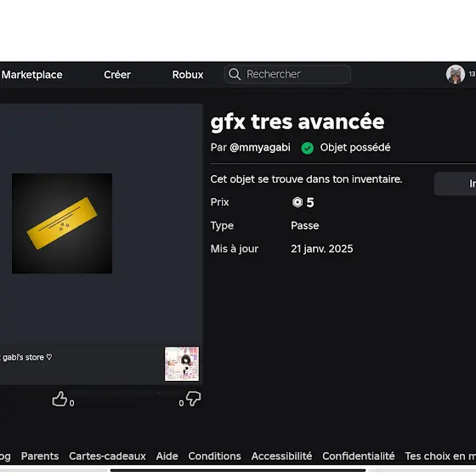The height and width of the screenshot is (476, 476).
Task: Dislike the pass with thumbs down
Action: pyautogui.click(x=194, y=399)
